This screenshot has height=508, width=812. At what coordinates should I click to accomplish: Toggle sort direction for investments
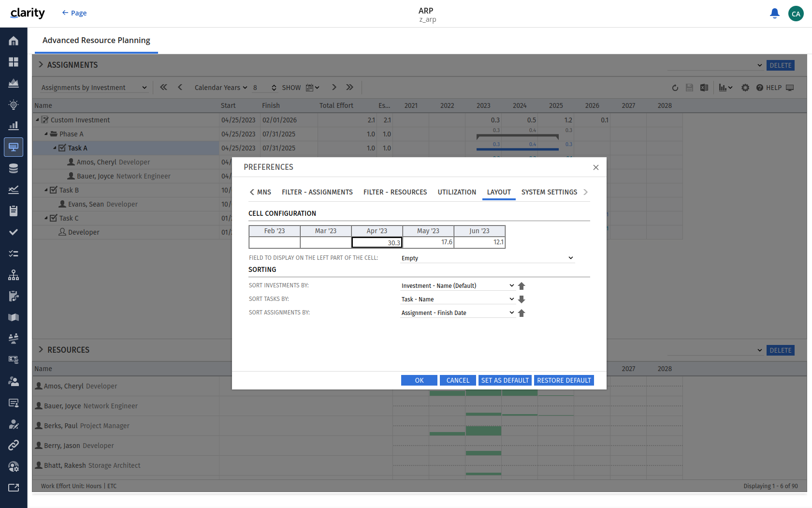522,286
